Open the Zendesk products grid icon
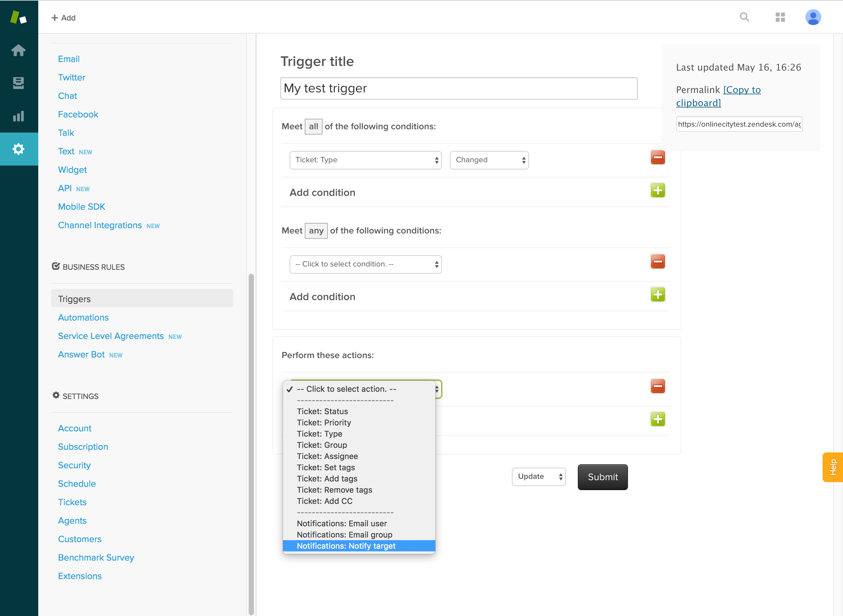This screenshot has width=843, height=616. tap(780, 17)
